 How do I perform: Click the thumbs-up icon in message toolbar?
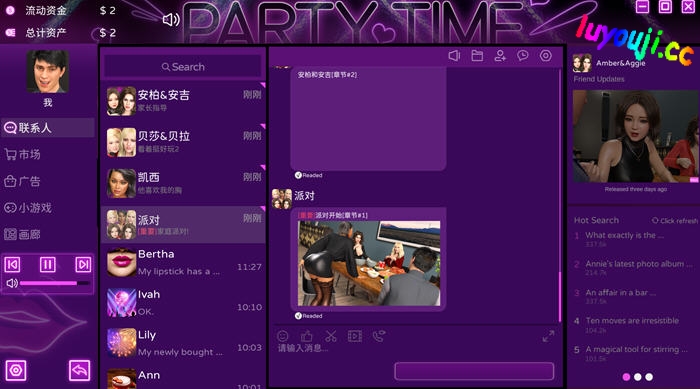[307, 336]
